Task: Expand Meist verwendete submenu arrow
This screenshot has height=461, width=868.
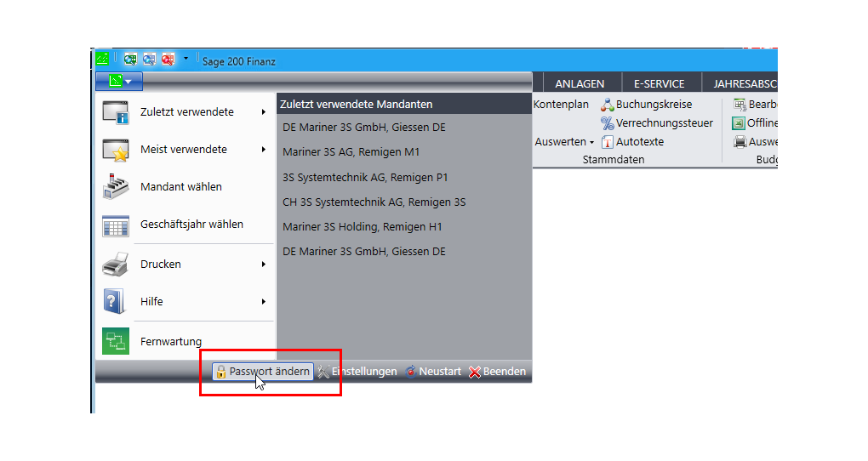Action: click(264, 150)
